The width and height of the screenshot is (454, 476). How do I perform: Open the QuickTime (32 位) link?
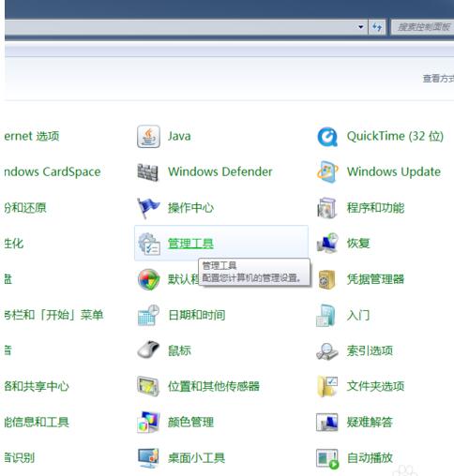click(x=395, y=136)
